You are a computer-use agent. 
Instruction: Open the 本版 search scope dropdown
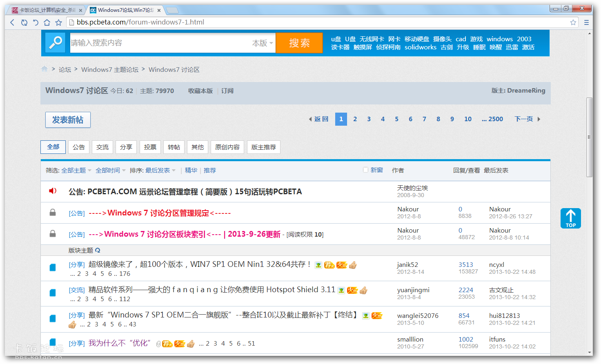coord(263,43)
